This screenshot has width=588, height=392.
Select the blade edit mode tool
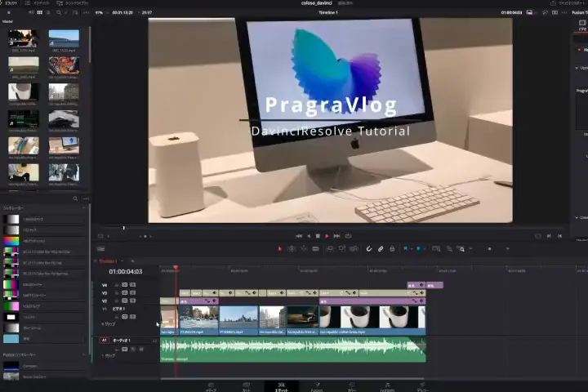pos(315,249)
